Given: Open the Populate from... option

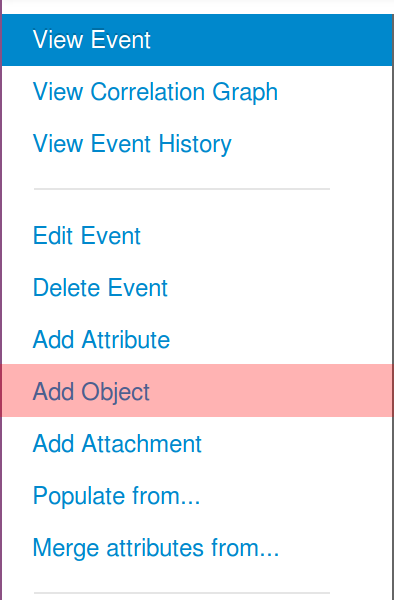Looking at the screenshot, I should pos(197,496).
